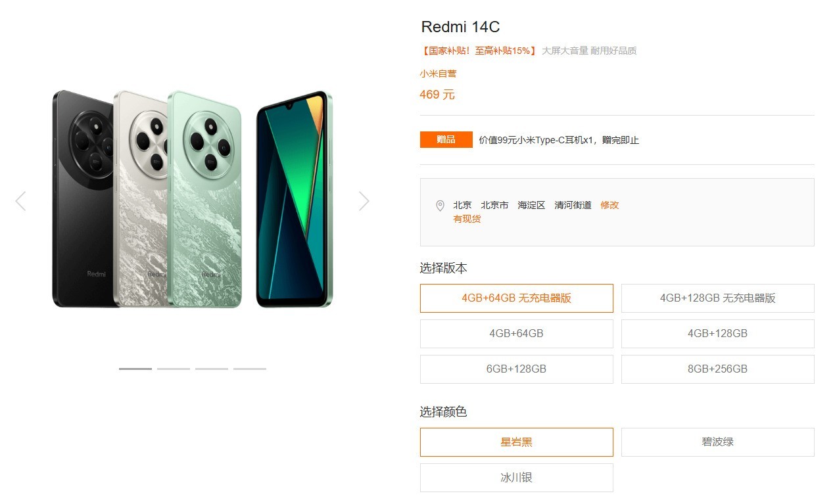The height and width of the screenshot is (504, 835).
Task: Jump to the third carousel indicator
Action: [212, 369]
